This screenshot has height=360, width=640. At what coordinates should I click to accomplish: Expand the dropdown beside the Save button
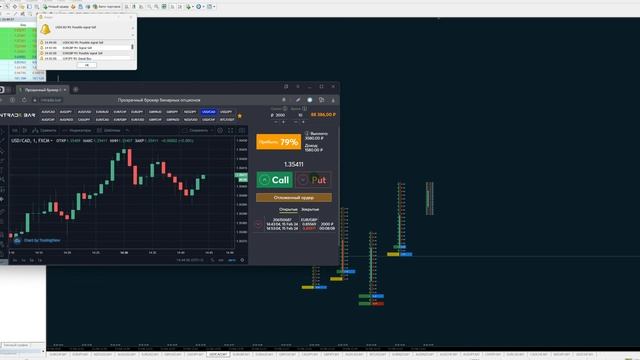[x=211, y=131]
